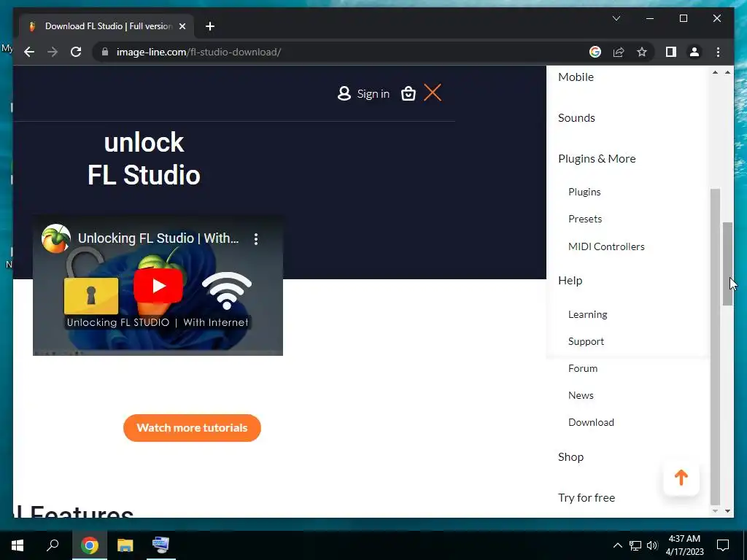Open the shopping basket icon
Viewport: 747px width, 560px height.
[x=409, y=93]
